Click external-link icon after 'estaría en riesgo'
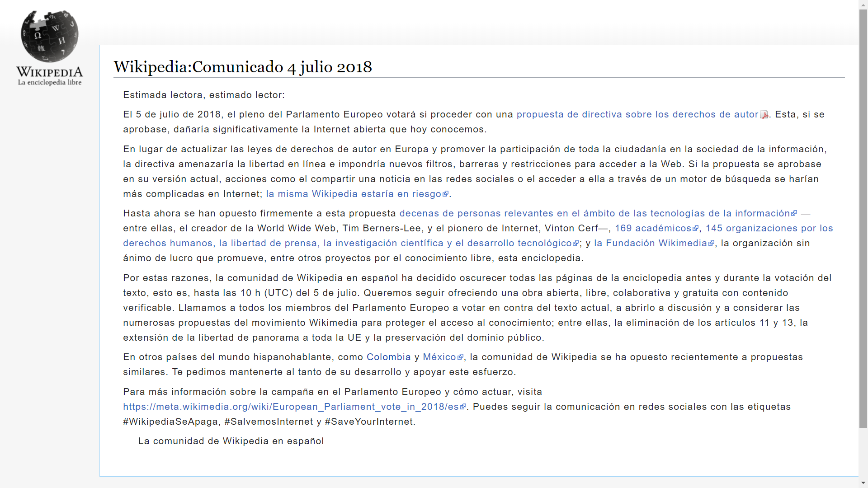This screenshot has height=488, width=868. click(445, 194)
